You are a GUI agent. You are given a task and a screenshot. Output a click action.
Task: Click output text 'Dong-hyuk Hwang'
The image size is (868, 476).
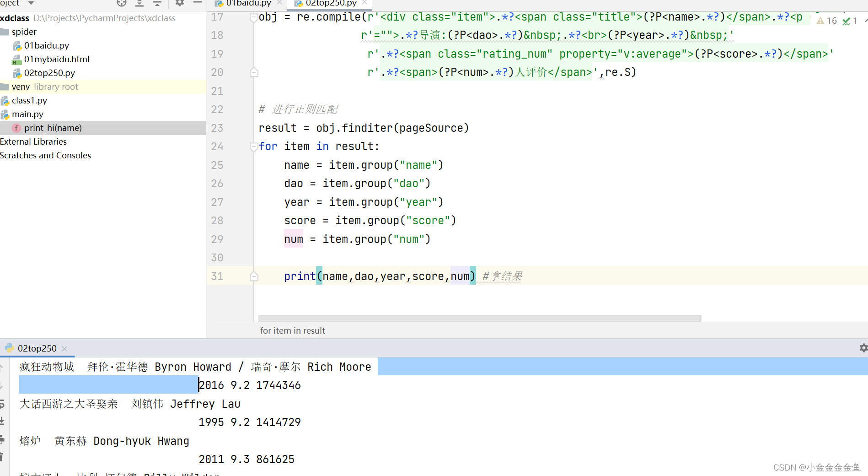pyautogui.click(x=141, y=441)
